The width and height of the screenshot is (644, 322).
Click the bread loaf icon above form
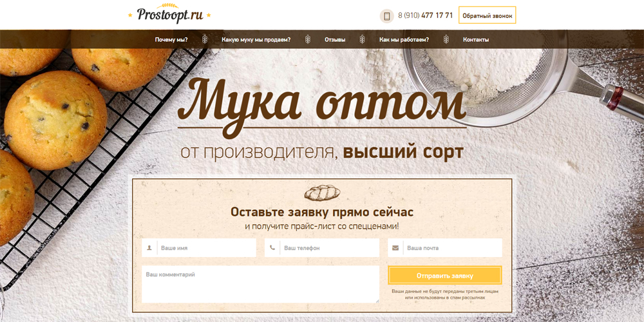(x=321, y=193)
